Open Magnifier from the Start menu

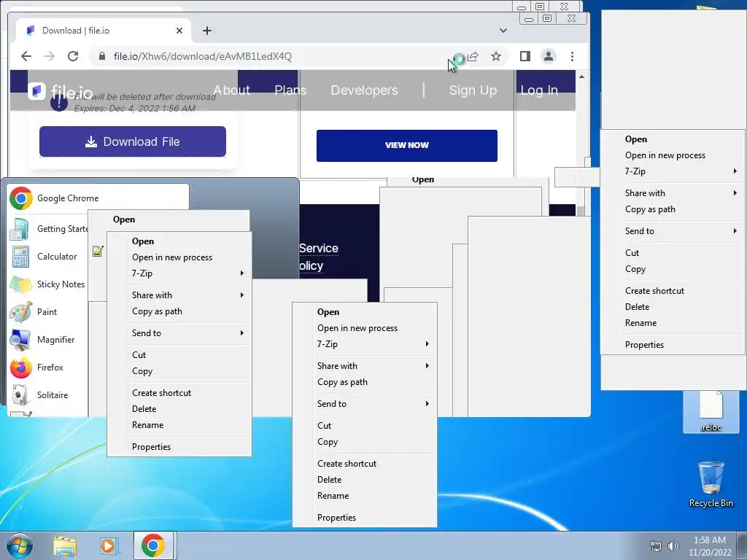click(48, 340)
